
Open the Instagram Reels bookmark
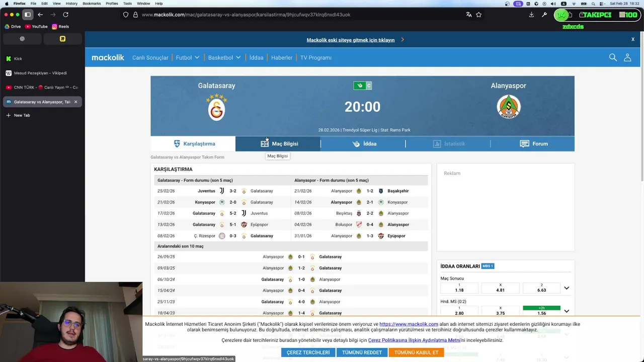point(60,27)
